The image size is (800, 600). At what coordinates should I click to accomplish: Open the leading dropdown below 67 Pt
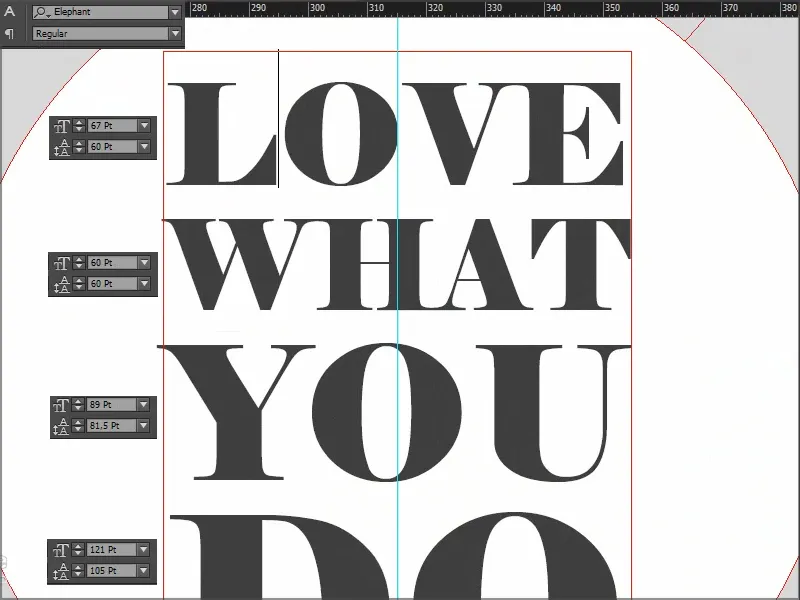(144, 147)
